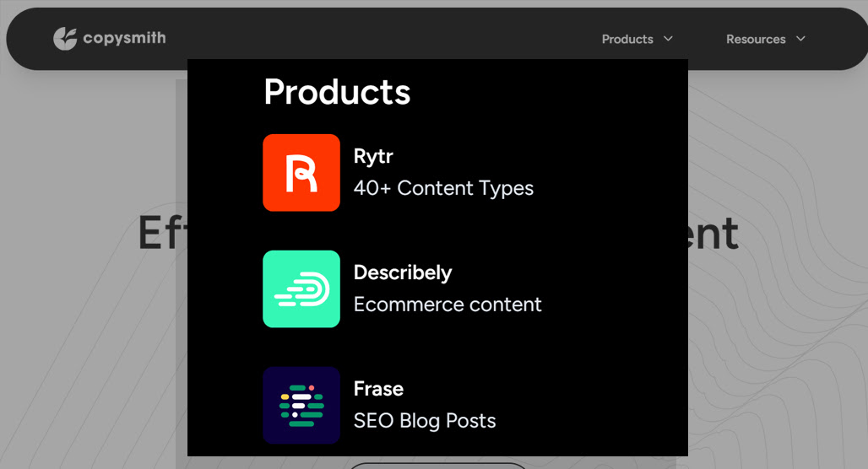The image size is (868, 469).
Task: Click the 'Ecommerce content' description
Action: (x=448, y=305)
